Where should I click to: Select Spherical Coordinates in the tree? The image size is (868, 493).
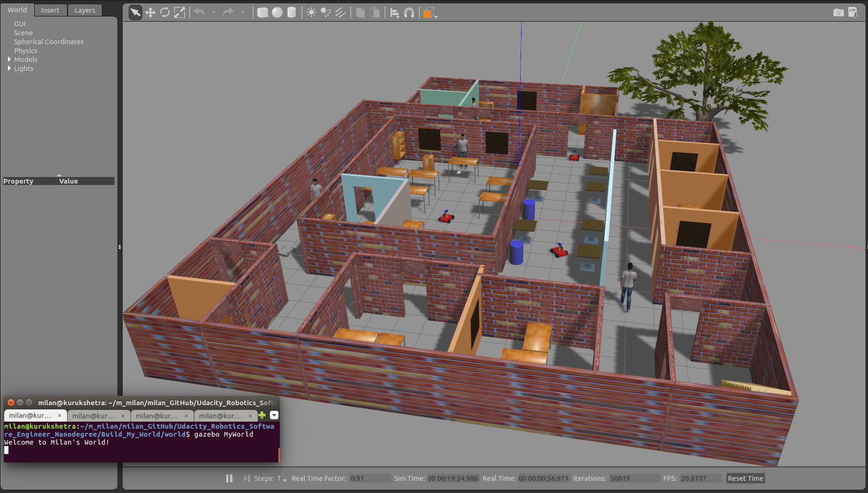pos(49,42)
